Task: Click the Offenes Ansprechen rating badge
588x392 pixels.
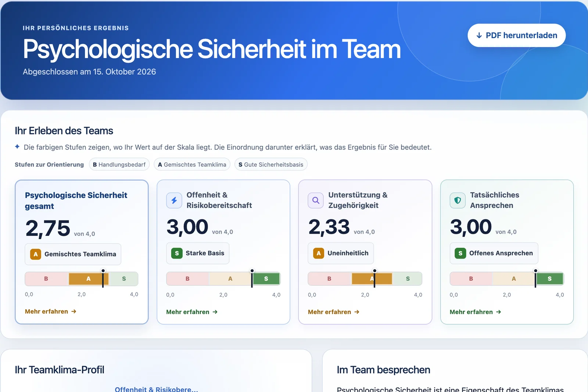Action: point(494,253)
